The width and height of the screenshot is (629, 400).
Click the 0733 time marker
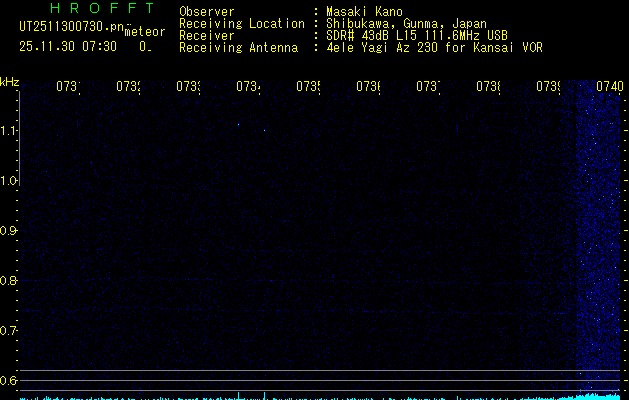coord(188,87)
